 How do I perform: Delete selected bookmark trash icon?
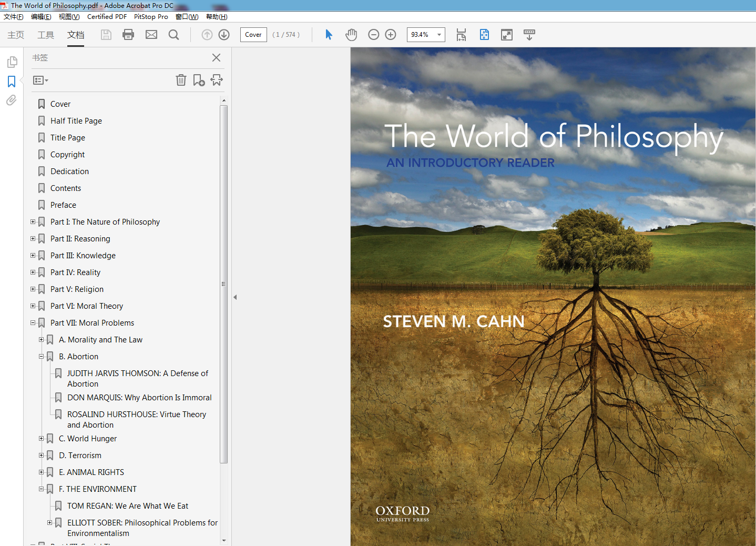(x=181, y=80)
